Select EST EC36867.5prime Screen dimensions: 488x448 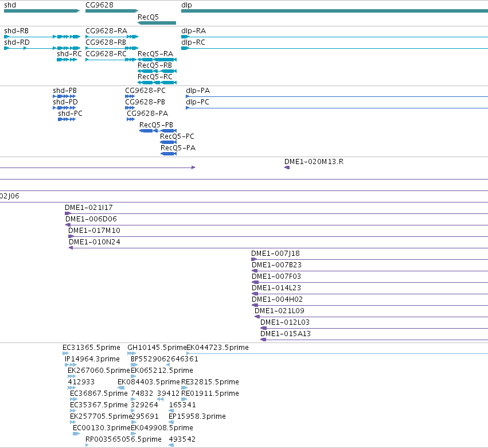click(99, 394)
